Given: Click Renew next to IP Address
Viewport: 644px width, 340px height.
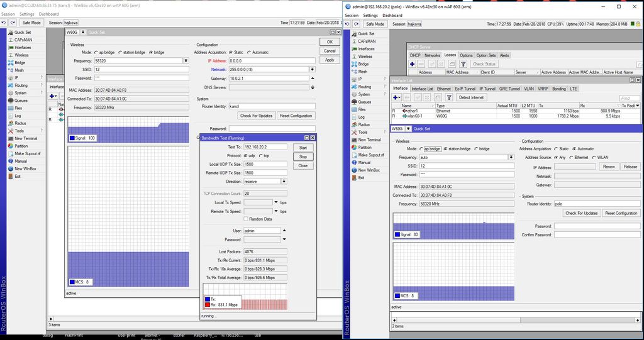Looking at the screenshot, I should tap(609, 167).
